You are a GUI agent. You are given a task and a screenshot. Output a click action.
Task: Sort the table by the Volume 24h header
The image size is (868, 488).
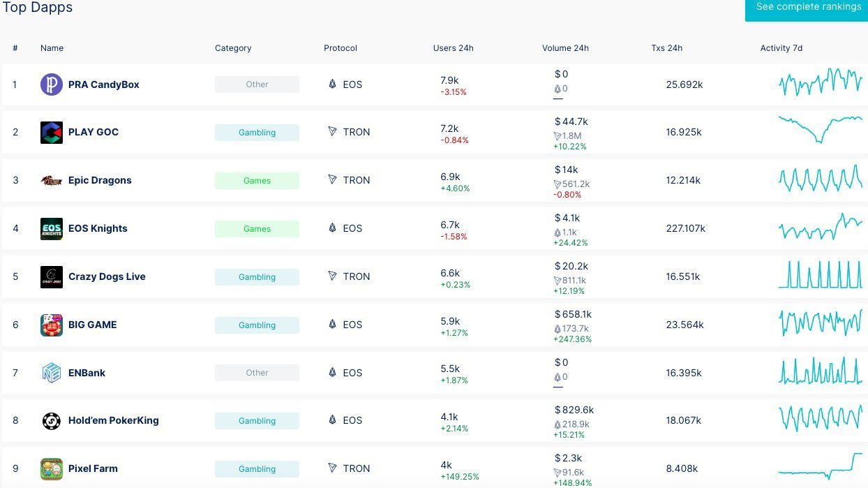click(565, 48)
